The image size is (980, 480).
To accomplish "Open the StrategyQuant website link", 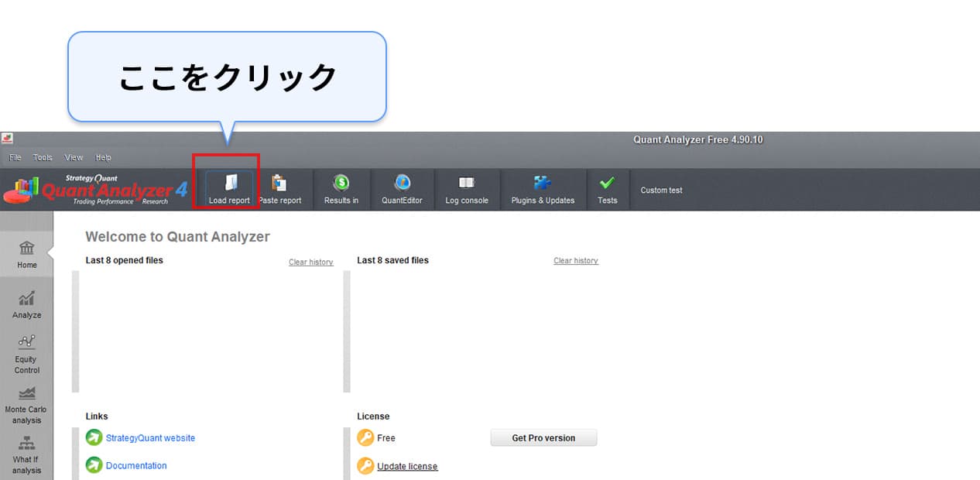I will pyautogui.click(x=150, y=437).
